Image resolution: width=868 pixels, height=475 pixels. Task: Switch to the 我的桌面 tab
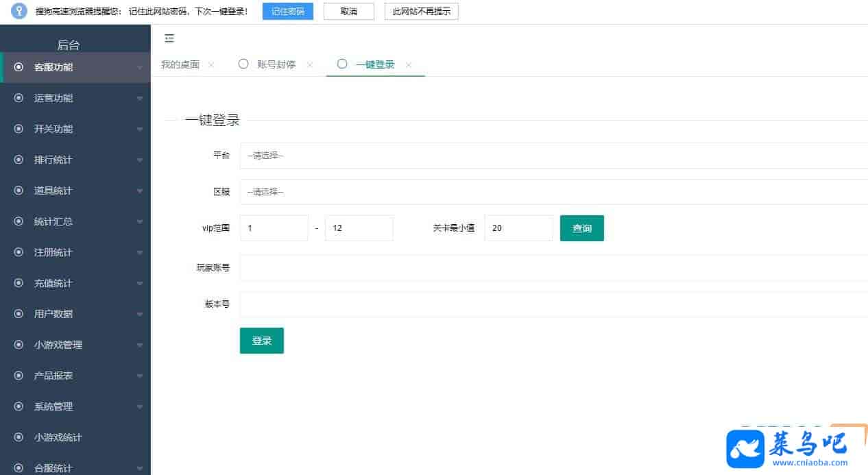click(x=180, y=65)
